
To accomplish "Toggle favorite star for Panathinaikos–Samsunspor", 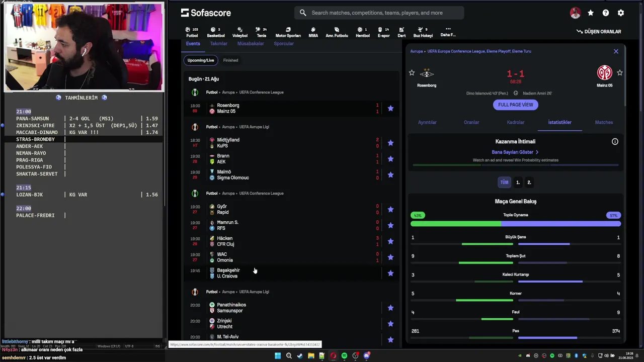I will [x=390, y=308].
